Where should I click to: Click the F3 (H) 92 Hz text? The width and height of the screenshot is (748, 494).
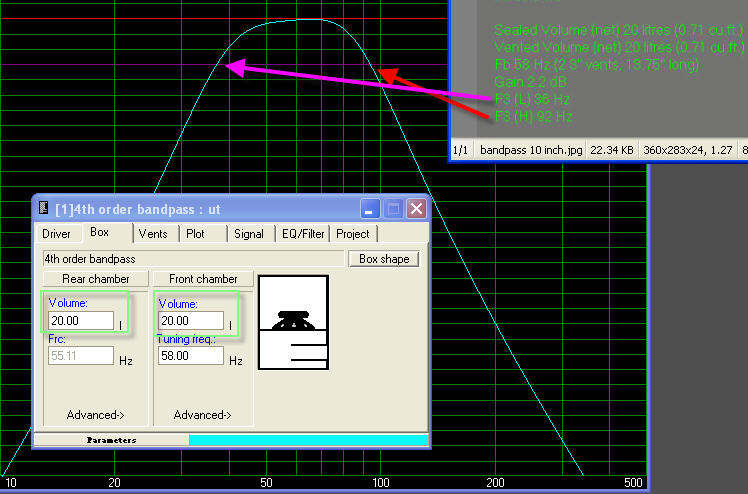[x=533, y=116]
